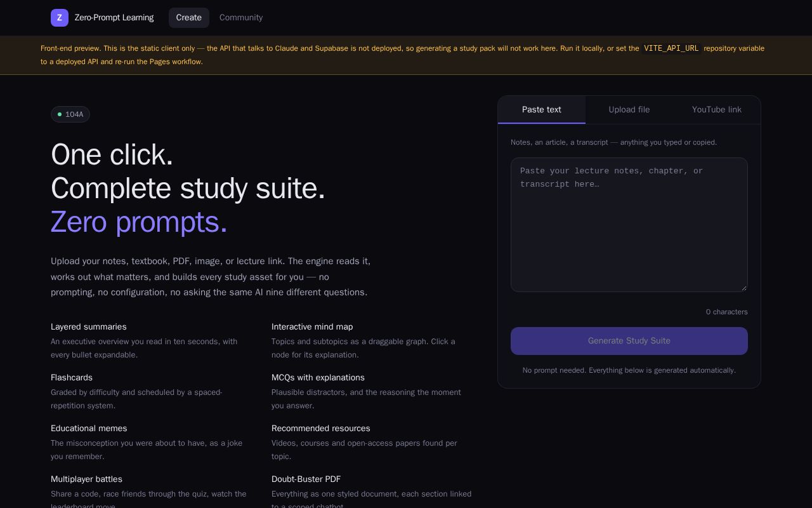Click the 'Educational memes' feature heading

click(89, 429)
